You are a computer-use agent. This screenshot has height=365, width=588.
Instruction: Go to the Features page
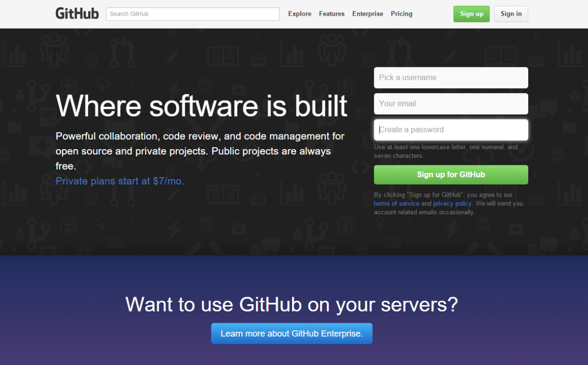click(x=332, y=14)
